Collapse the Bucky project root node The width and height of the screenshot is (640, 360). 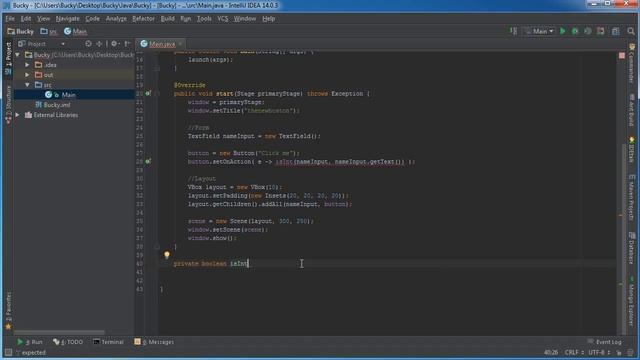coord(18,55)
